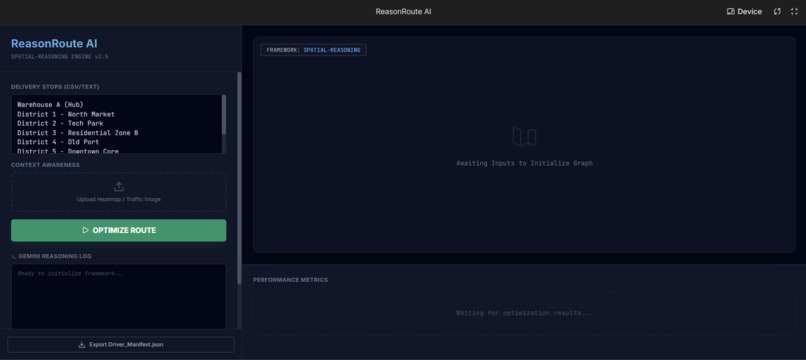Click Export Driver_Manifest.json button
Image resolution: width=806 pixels, height=360 pixels.
[121, 345]
